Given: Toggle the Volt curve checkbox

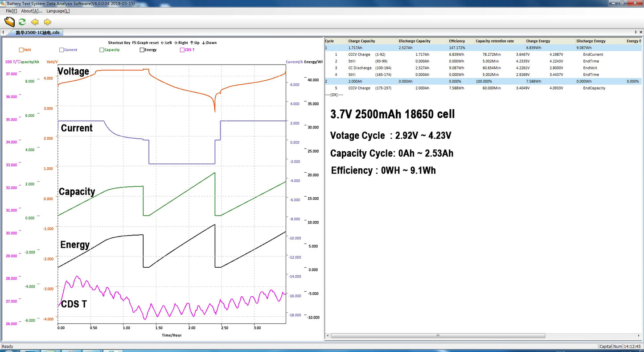Looking at the screenshot, I should [x=21, y=50].
